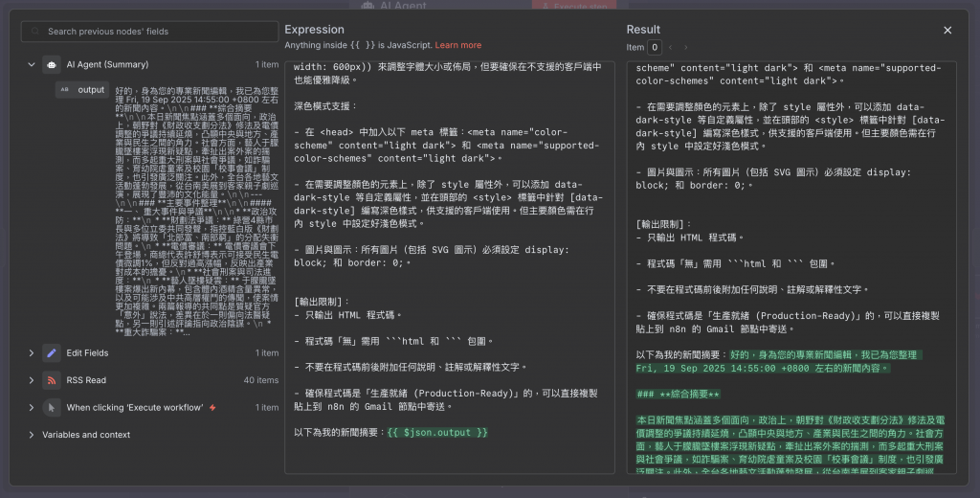Expand the 'When clicking Execute workflow' node
The height and width of the screenshot is (498, 980).
pyautogui.click(x=32, y=407)
